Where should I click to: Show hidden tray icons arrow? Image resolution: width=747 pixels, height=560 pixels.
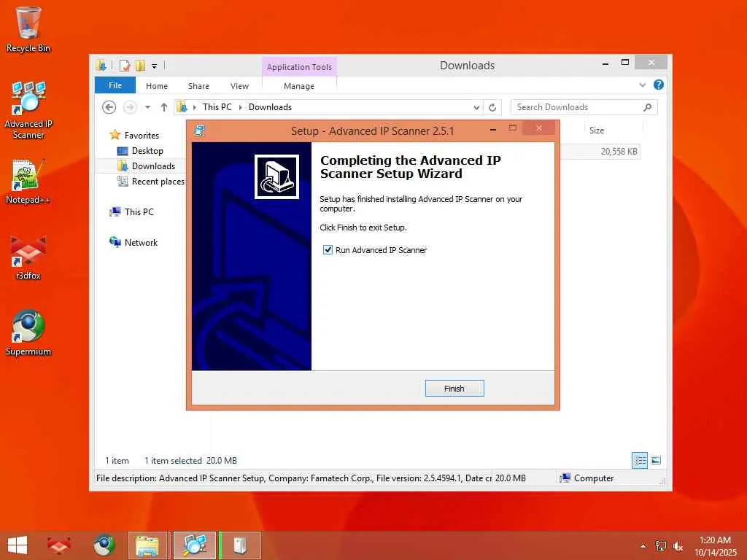(x=643, y=546)
